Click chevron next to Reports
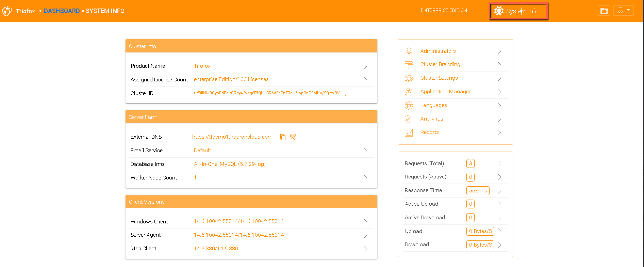The height and width of the screenshot is (267, 644). tap(499, 132)
